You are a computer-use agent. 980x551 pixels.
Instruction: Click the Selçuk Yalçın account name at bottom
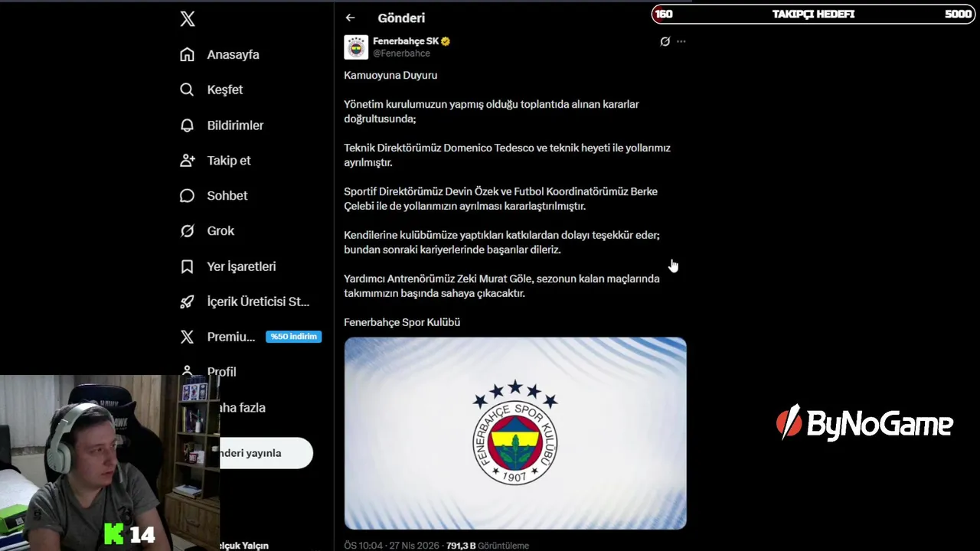243,546
